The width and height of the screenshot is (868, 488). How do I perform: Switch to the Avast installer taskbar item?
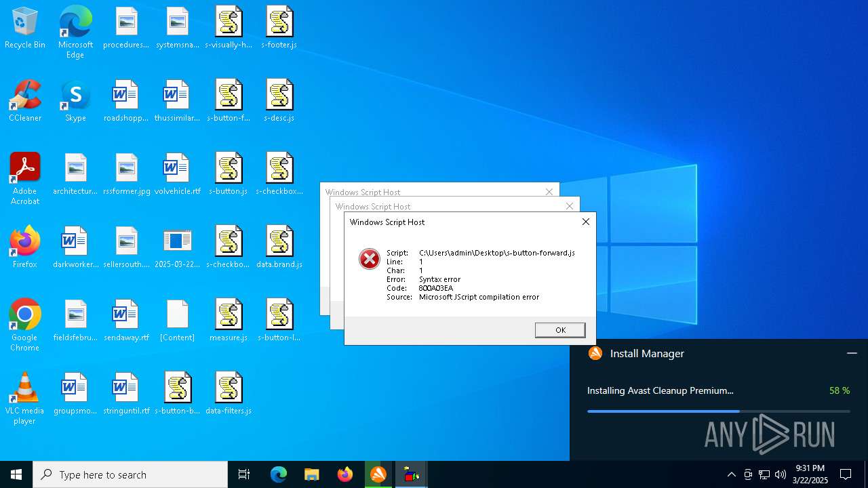coord(378,474)
